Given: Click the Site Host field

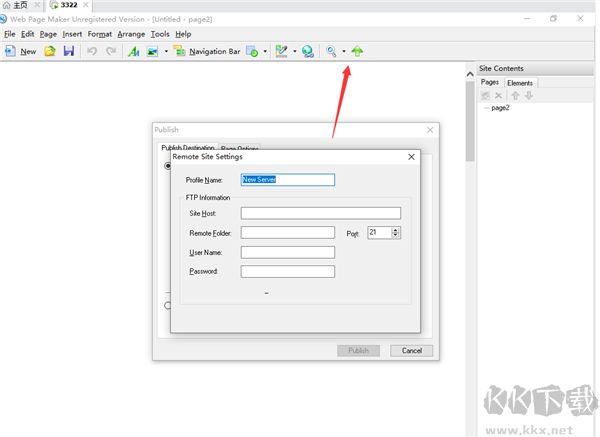Looking at the screenshot, I should pyautogui.click(x=321, y=213).
